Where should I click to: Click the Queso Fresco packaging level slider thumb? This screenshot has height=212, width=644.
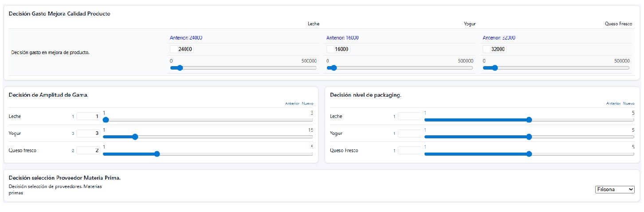coord(529,154)
